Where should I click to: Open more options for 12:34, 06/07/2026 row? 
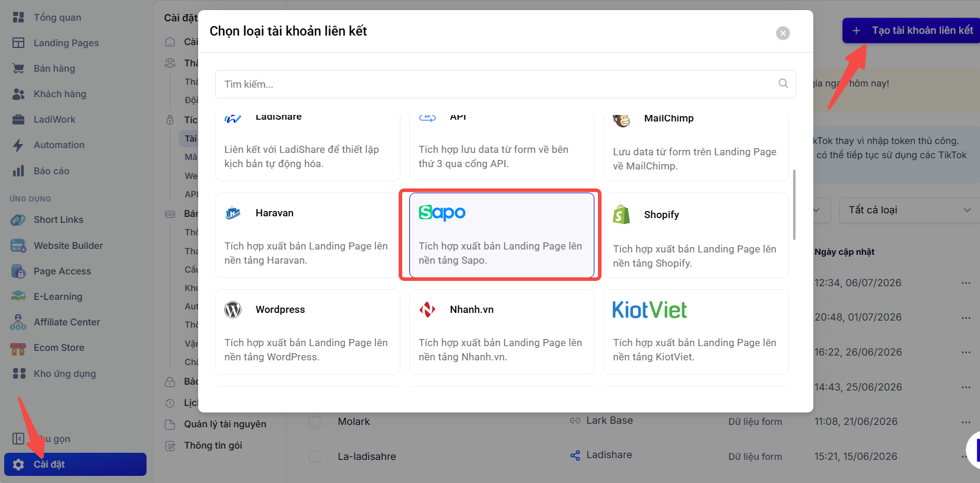click(x=966, y=283)
